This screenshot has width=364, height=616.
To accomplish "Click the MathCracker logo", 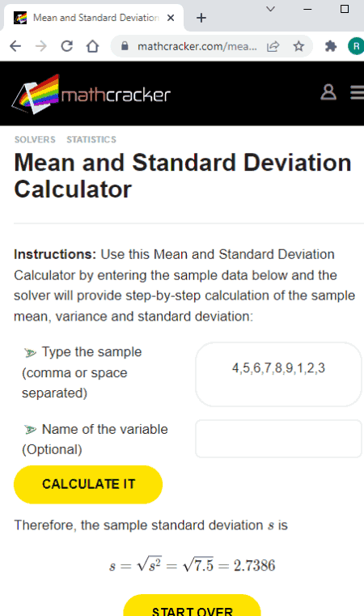I will [x=91, y=94].
